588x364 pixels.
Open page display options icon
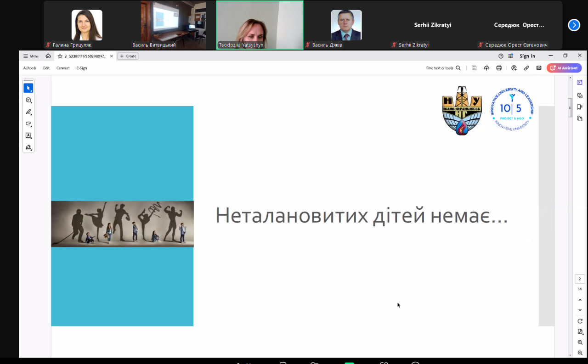[580, 331]
